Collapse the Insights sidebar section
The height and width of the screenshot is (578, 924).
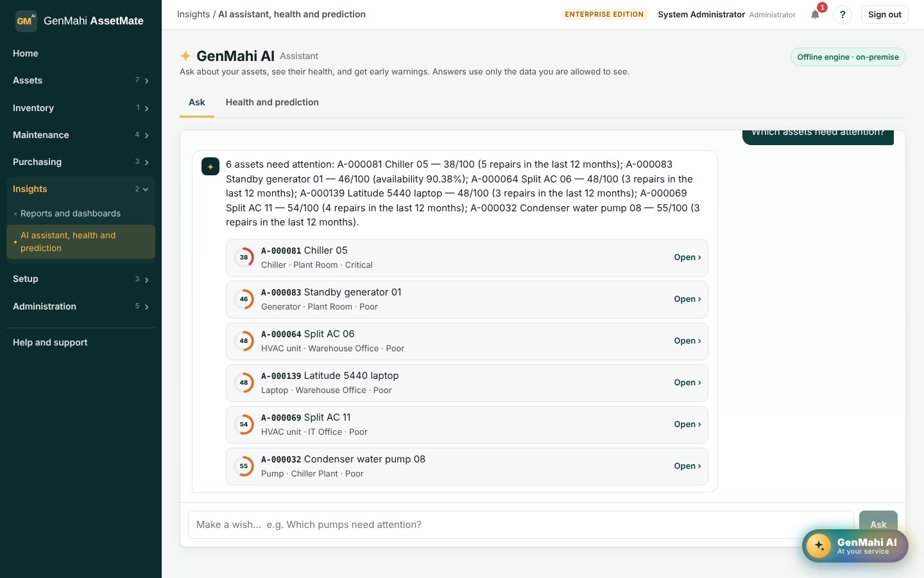click(81, 189)
